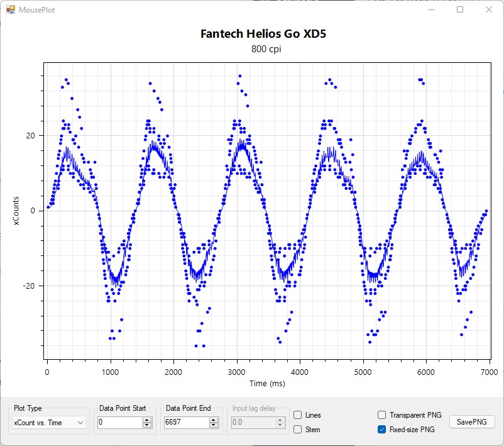Click the Data Point End value field
This screenshot has height=446, width=504.
pyautogui.click(x=185, y=423)
